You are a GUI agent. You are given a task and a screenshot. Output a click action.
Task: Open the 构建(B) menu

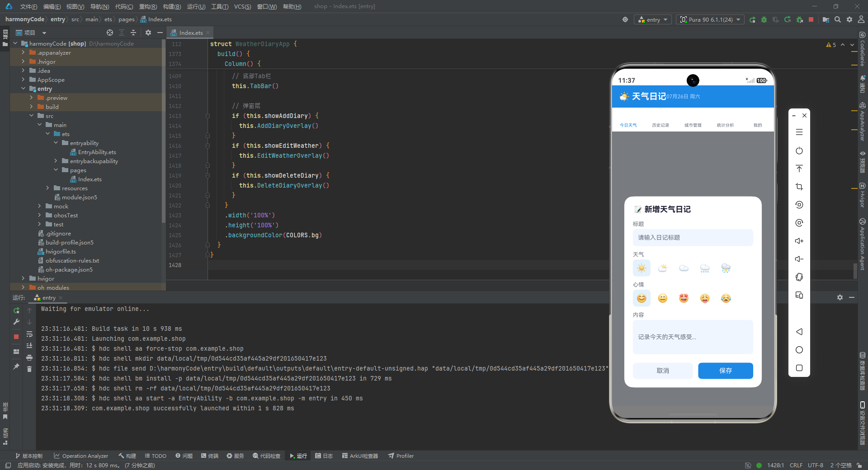pyautogui.click(x=172, y=6)
